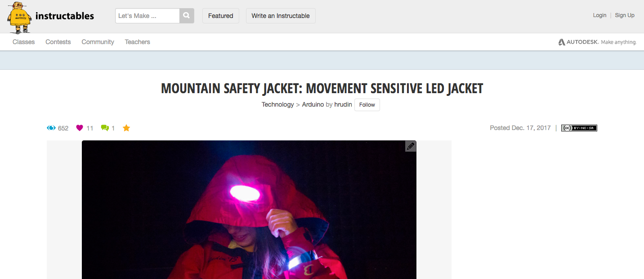Open the Teachers tab
Screen dimensions: 644x279
137,42
